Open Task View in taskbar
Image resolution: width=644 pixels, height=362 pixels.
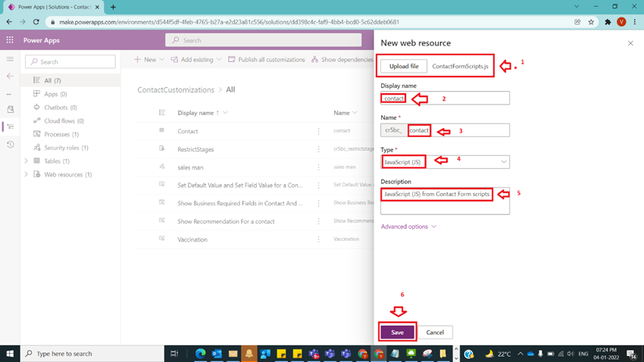[174, 354]
